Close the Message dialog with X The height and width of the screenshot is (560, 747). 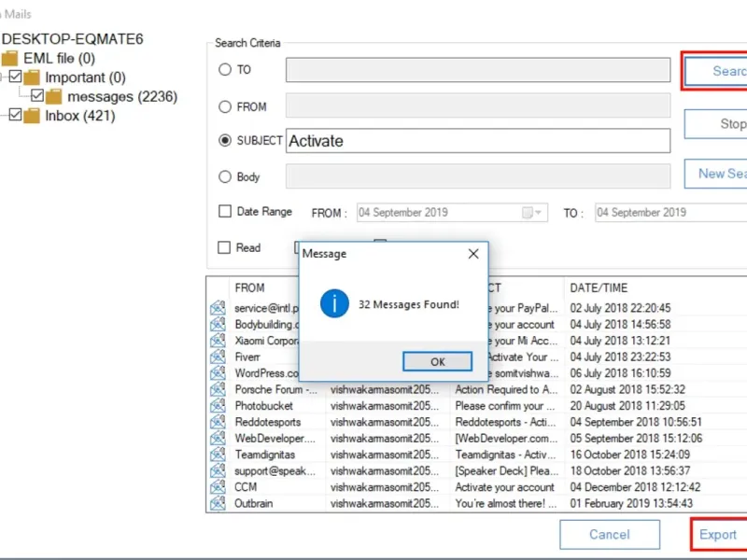(473, 254)
